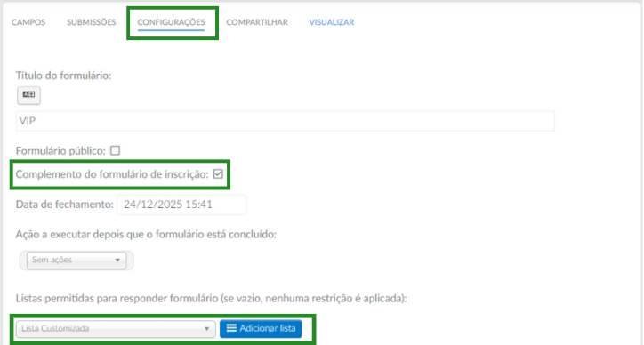Select the CONFIGURAÇÕES tab
The height and width of the screenshot is (345, 644).
[171, 22]
